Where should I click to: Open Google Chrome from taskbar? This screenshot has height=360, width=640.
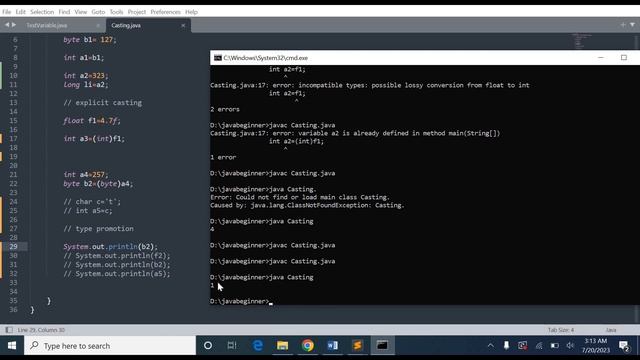(x=308, y=346)
